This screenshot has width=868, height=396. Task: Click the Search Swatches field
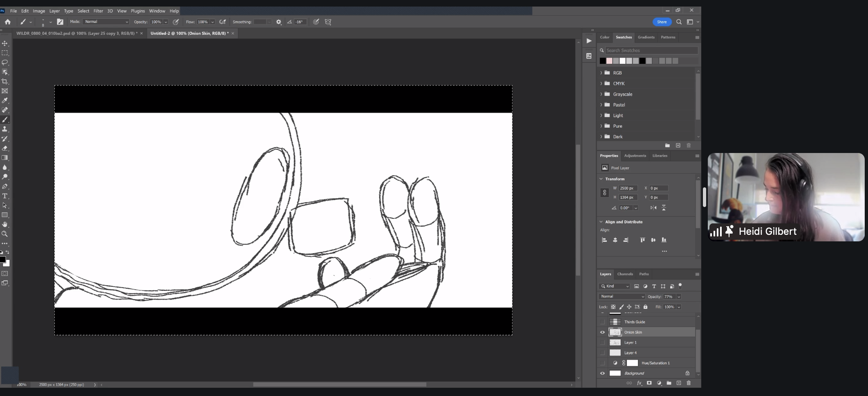point(651,50)
